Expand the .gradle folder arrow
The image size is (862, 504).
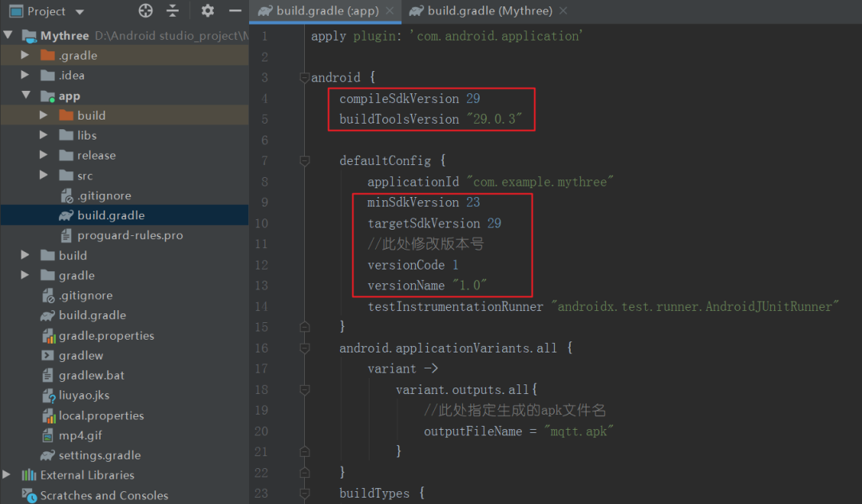click(25, 55)
